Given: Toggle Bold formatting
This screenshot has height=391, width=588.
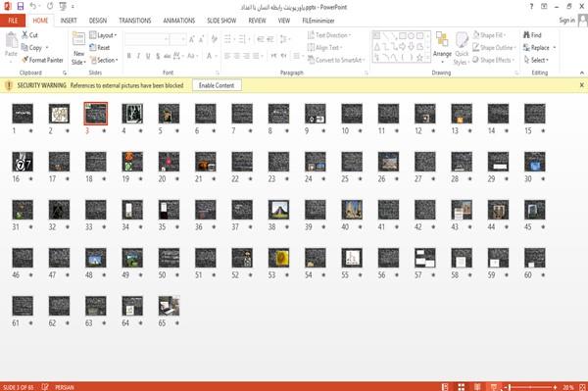Looking at the screenshot, I should 129,56.
